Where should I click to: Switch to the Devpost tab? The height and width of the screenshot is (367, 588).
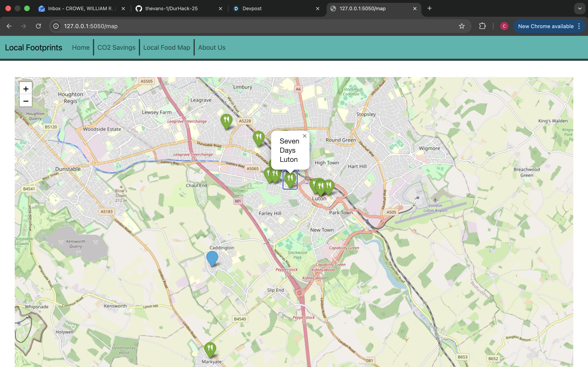[x=252, y=9]
